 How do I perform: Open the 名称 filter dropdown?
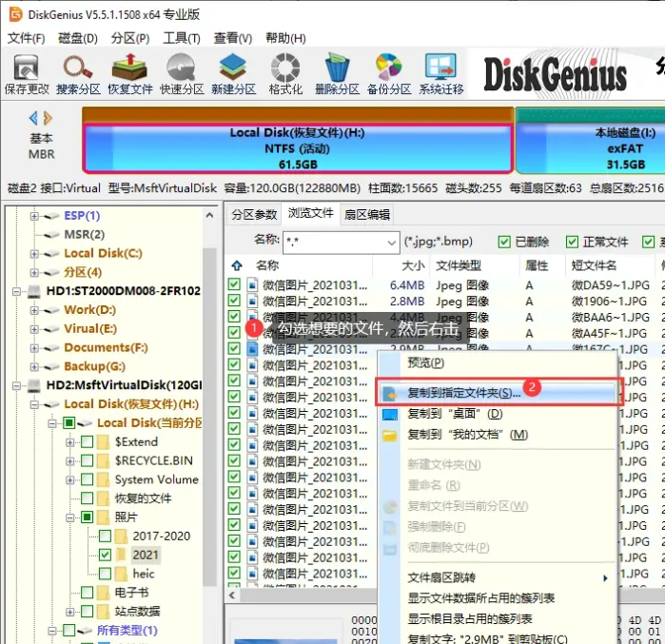(x=391, y=243)
